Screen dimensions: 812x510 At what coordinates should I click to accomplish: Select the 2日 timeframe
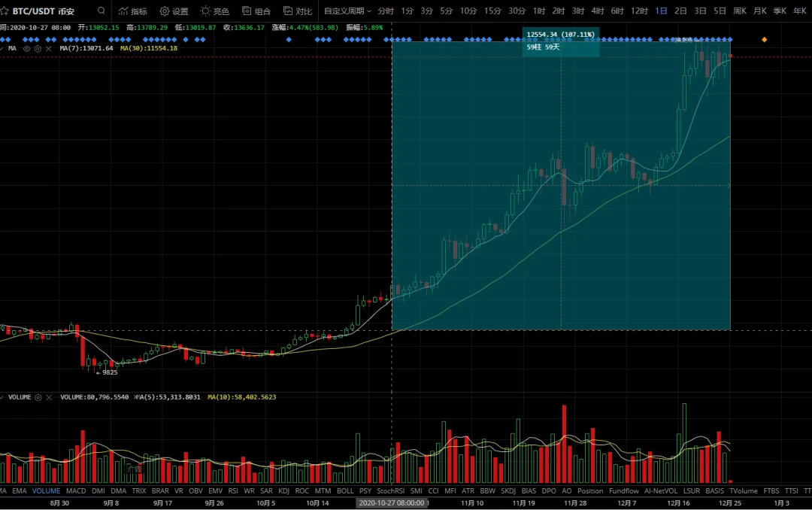(x=680, y=11)
